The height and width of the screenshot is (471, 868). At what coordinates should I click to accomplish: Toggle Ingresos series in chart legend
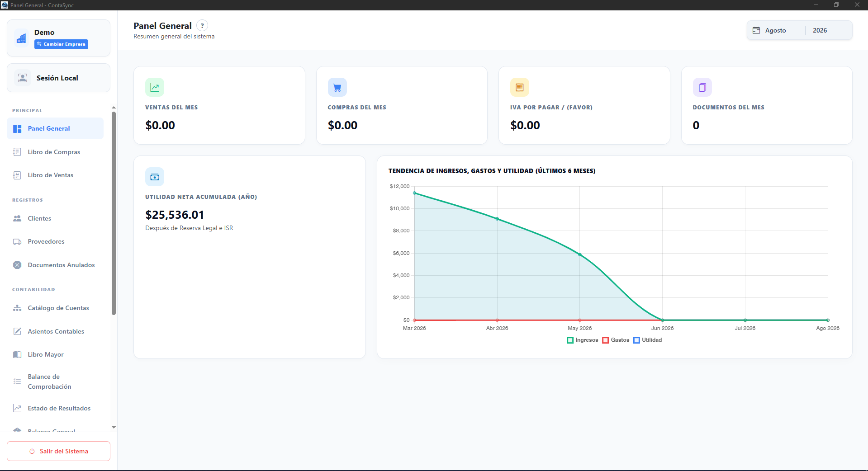(583, 340)
